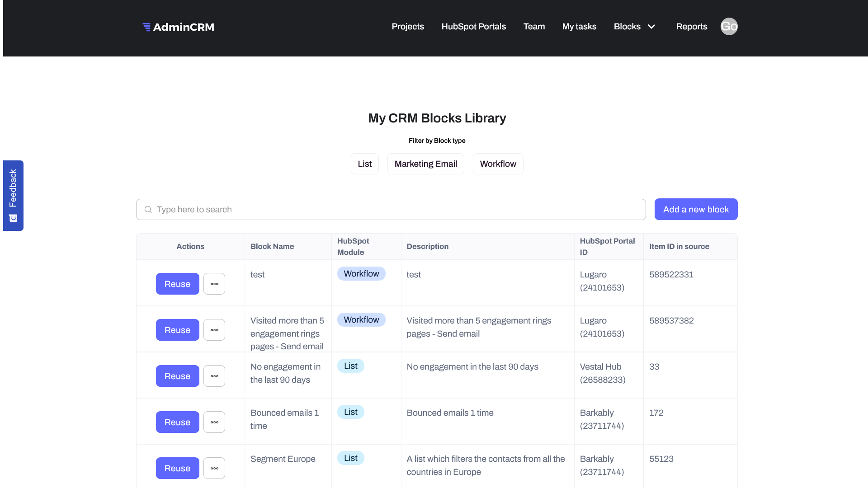Screen dimensions: 868x488
Task: Open actions menu for Bounced emails 1 time
Action: (x=214, y=422)
